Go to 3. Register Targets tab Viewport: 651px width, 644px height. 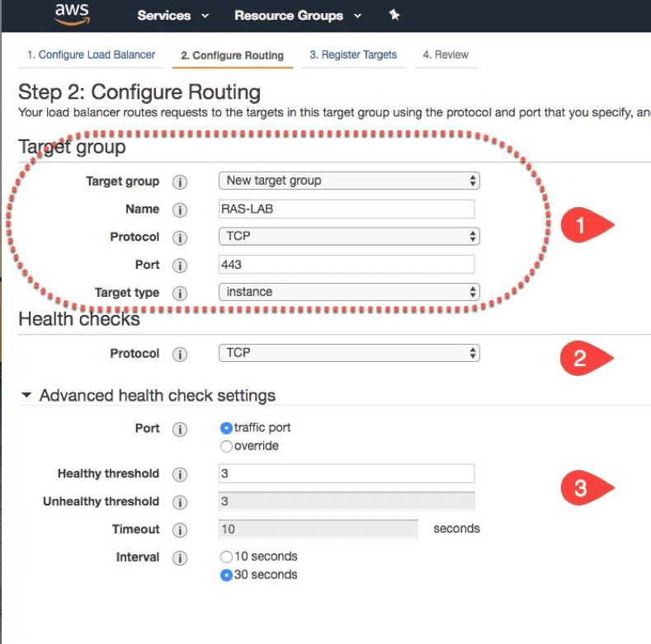pos(353,54)
